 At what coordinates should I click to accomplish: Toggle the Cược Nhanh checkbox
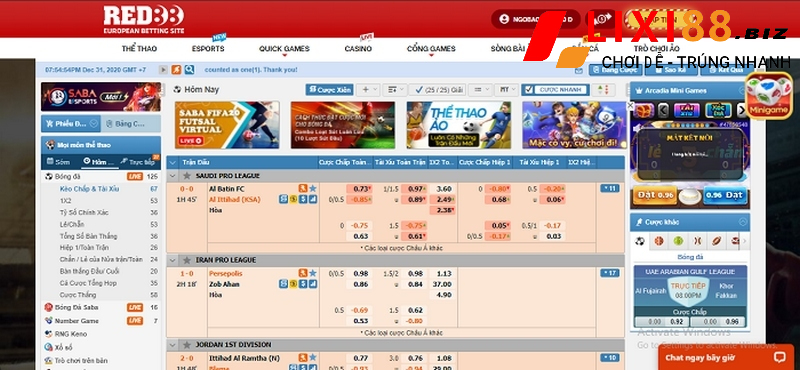tap(529, 90)
